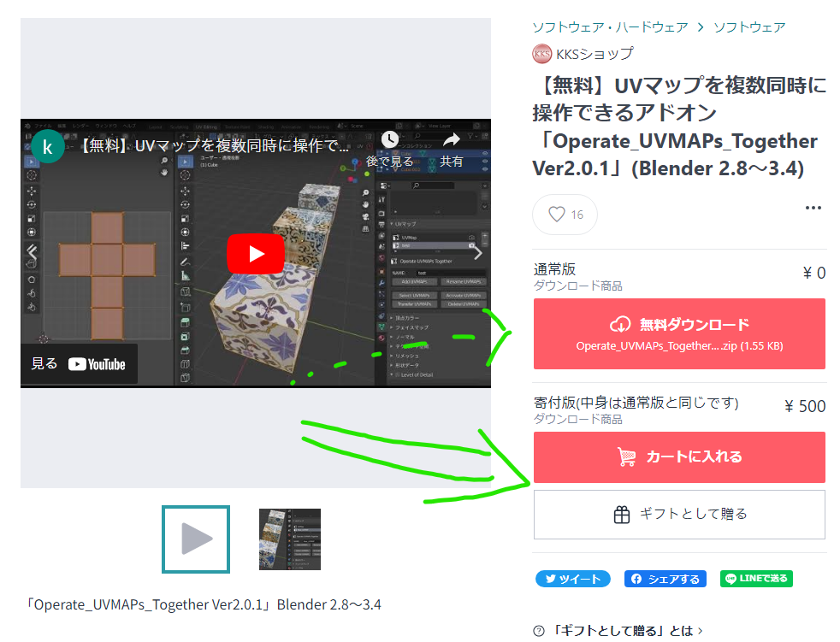Click the YouTube channel avatar 'k'
Screen dimensions: 840x642
tap(48, 146)
